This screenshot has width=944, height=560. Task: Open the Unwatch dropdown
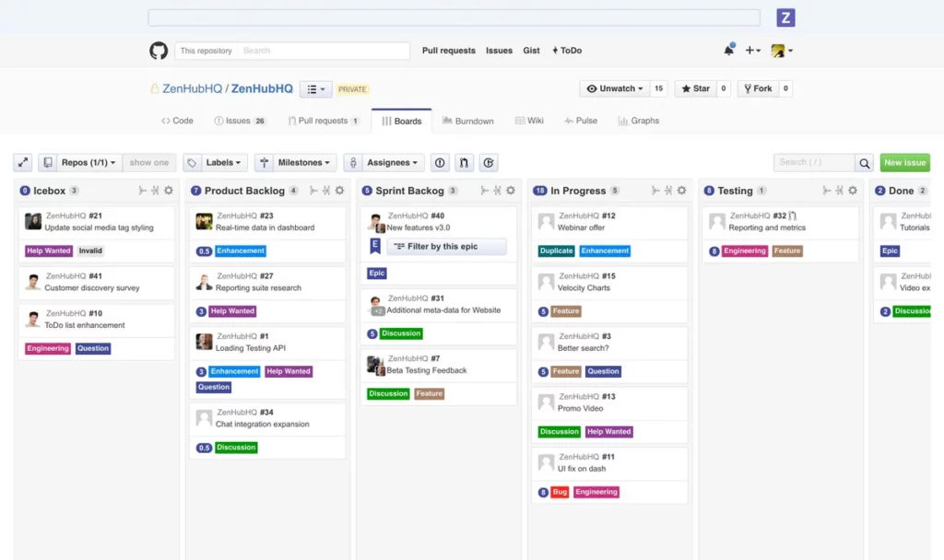coord(615,88)
